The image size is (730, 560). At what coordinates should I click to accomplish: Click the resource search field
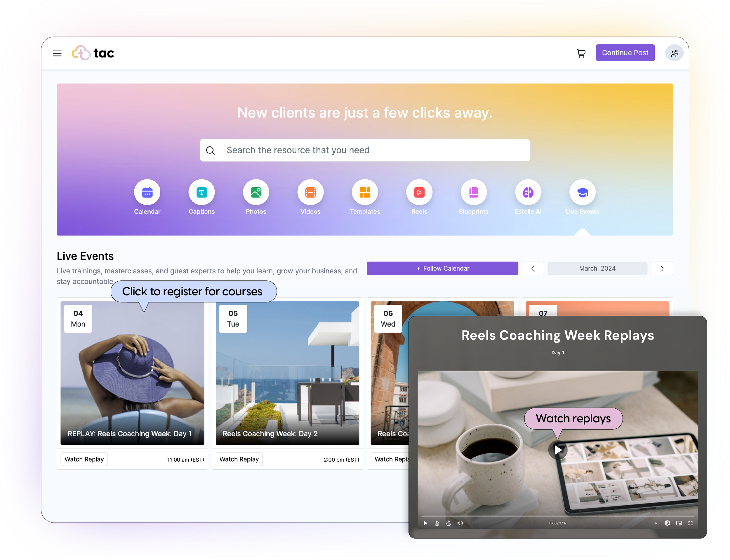pyautogui.click(x=364, y=150)
